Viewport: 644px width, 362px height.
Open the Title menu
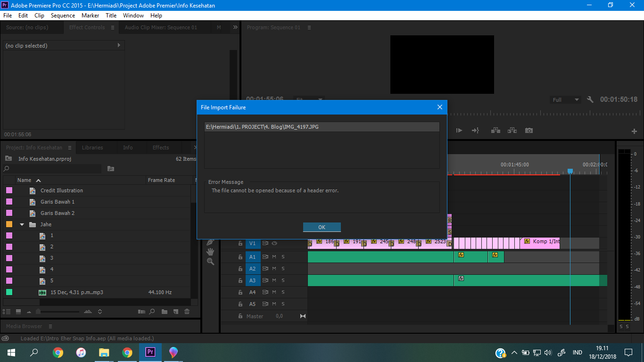point(111,16)
